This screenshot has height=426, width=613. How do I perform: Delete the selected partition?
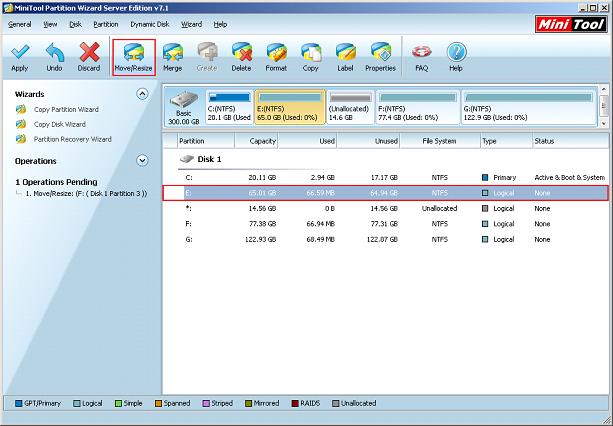point(241,57)
